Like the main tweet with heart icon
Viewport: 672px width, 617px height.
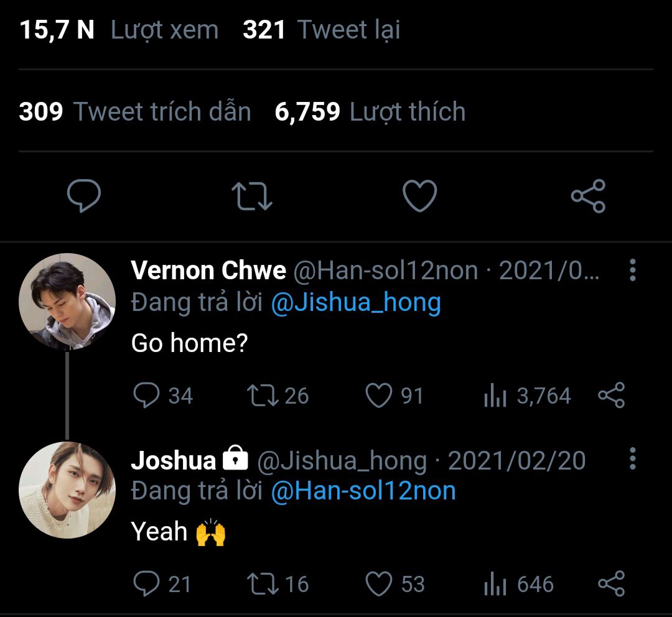[420, 197]
